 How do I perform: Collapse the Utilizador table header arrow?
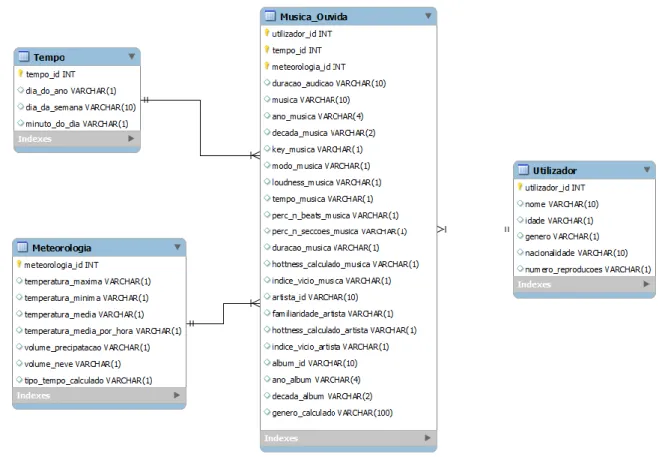click(647, 170)
